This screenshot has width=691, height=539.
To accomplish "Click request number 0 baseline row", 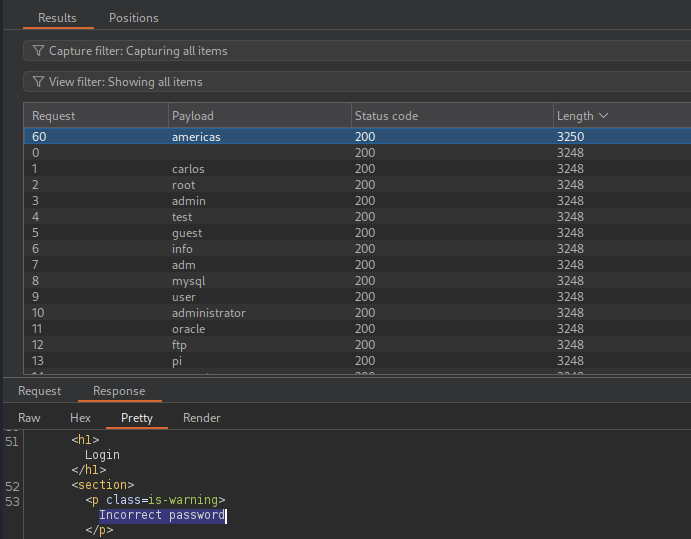I will click(x=357, y=153).
